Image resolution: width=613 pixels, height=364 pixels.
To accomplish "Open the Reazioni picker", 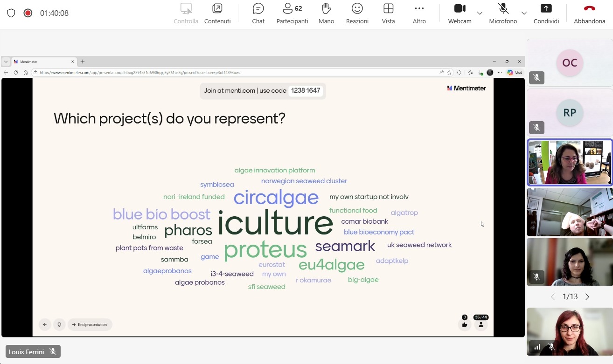I will click(357, 14).
